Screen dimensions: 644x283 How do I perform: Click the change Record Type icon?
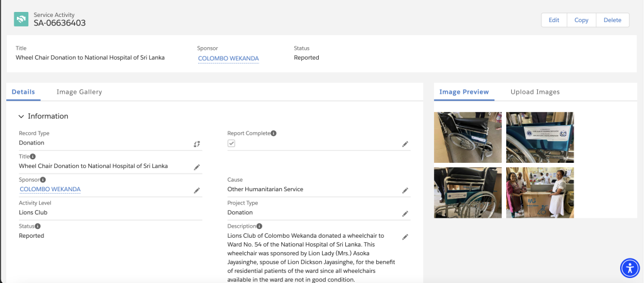(197, 144)
